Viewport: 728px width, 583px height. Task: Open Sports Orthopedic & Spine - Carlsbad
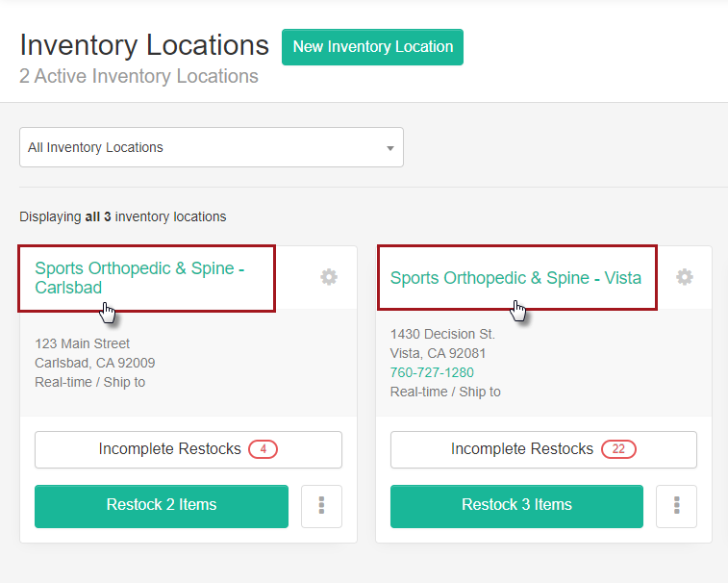pos(139,278)
